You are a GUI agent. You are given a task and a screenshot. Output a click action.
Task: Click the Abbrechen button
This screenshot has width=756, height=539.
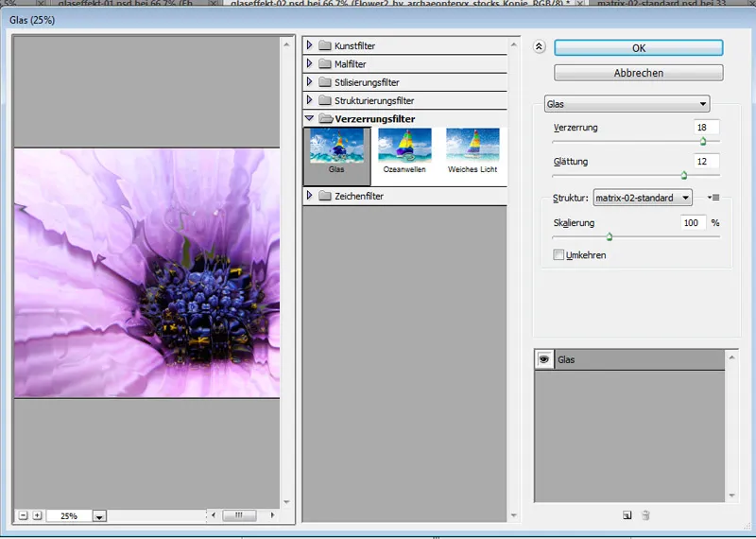click(x=639, y=73)
